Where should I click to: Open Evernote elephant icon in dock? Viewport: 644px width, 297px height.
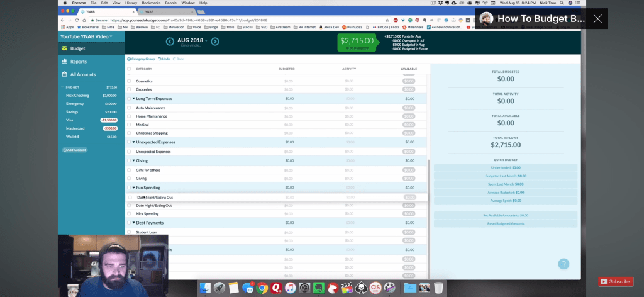(x=318, y=288)
